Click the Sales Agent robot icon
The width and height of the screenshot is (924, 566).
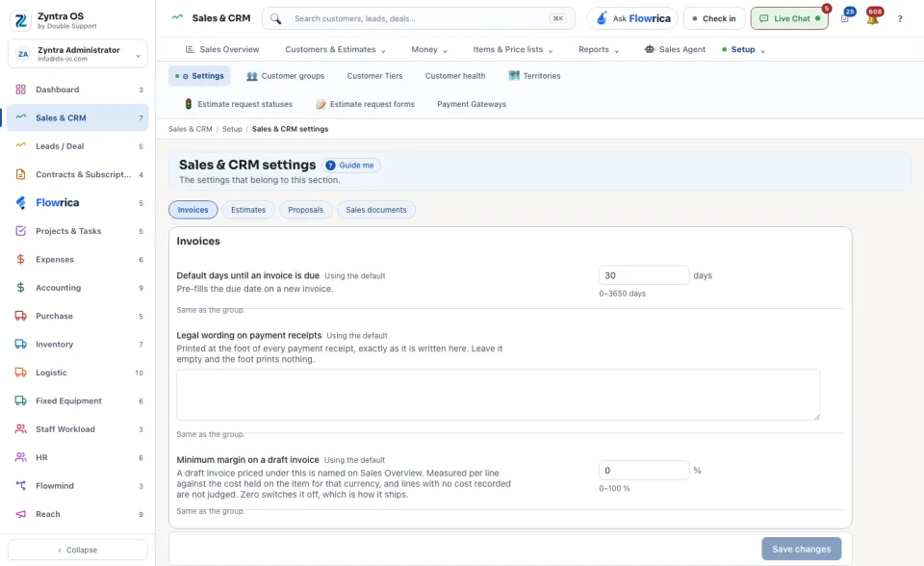(x=650, y=49)
